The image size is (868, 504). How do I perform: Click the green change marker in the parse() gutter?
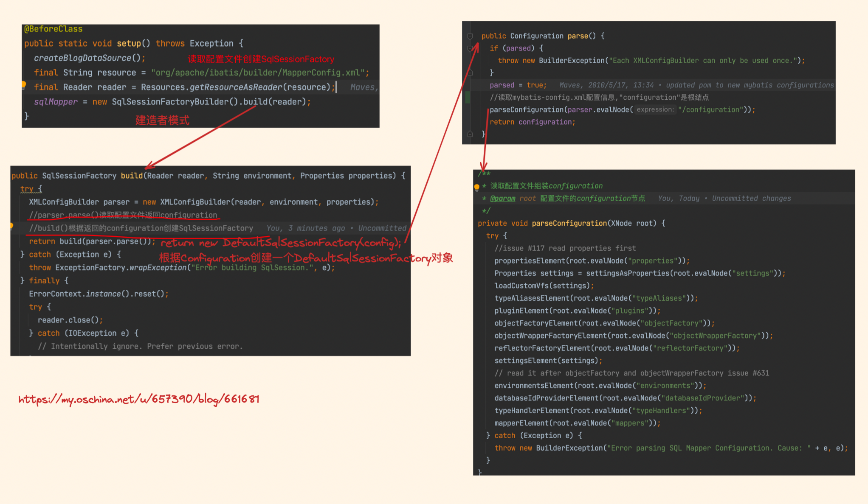(x=468, y=97)
